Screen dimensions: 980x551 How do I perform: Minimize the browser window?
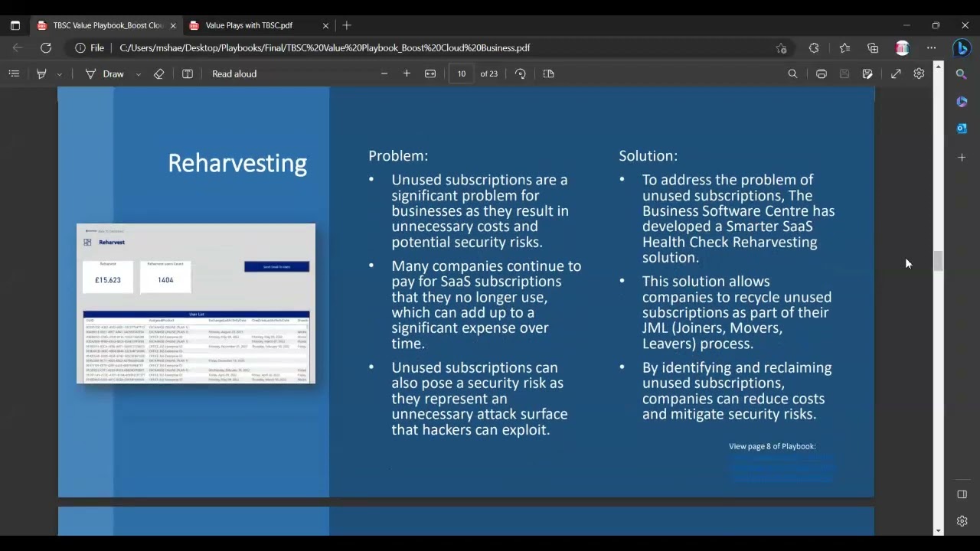pyautogui.click(x=906, y=25)
